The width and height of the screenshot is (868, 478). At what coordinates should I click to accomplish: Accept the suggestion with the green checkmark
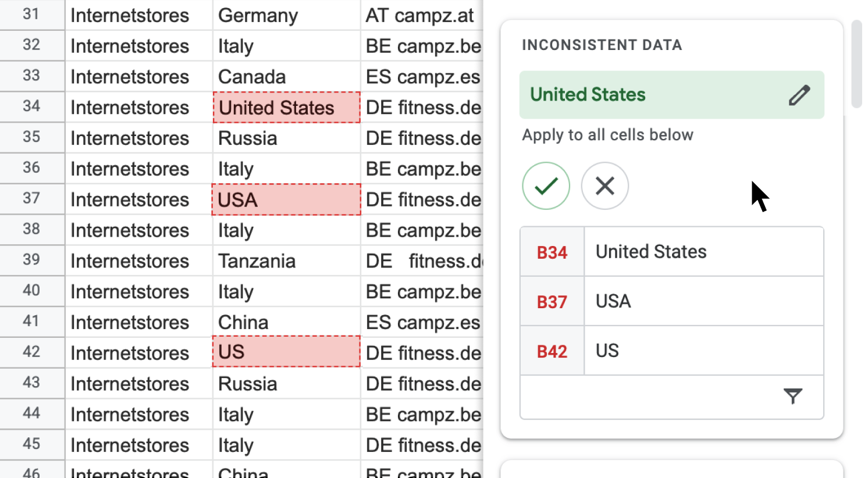[x=546, y=186]
